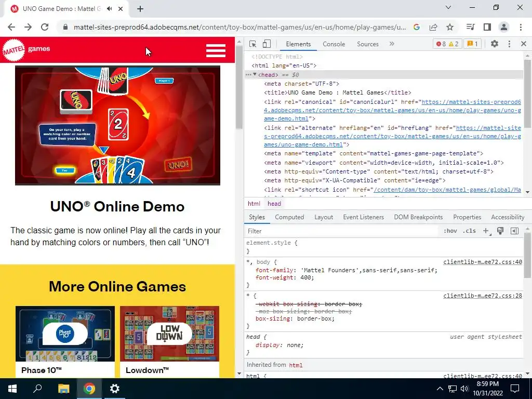Open the tab search dropdown chevron
The height and width of the screenshot is (399, 532).
click(x=448, y=7)
